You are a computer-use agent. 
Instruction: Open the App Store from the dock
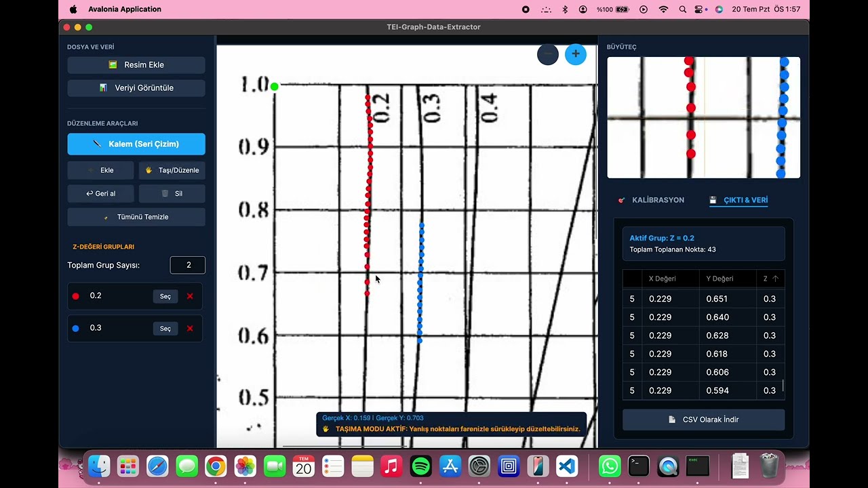coord(450,466)
